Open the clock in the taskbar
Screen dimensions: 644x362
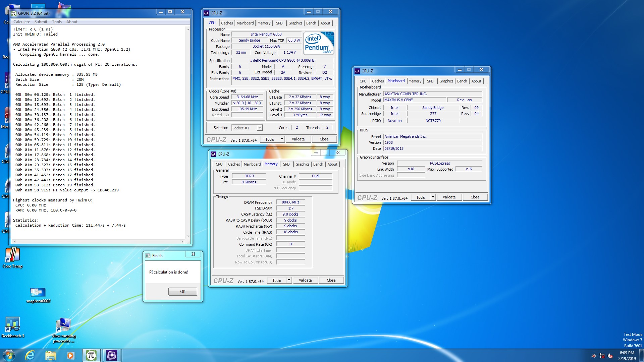point(627,356)
